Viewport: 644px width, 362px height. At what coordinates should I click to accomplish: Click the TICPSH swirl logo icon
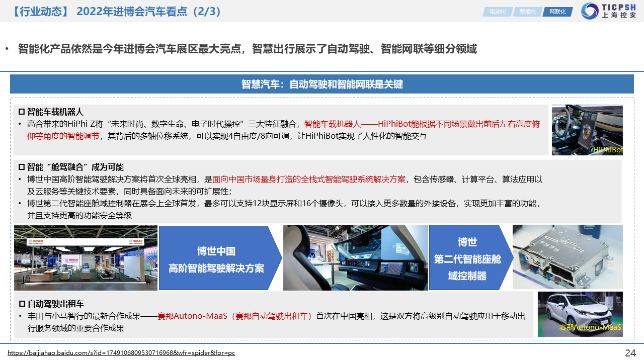click(x=590, y=11)
